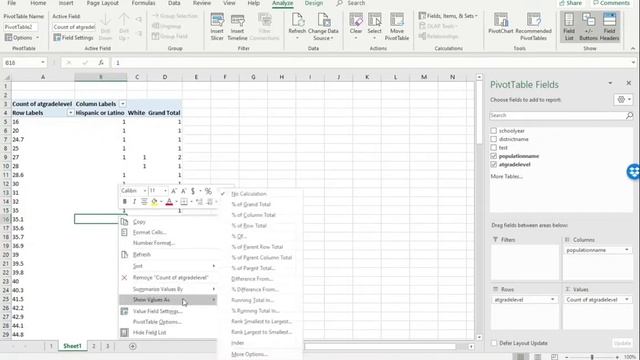Viewport: 640px width, 360px height.
Task: Click the zoom slider handle
Action: pyautogui.click(x=592, y=357)
